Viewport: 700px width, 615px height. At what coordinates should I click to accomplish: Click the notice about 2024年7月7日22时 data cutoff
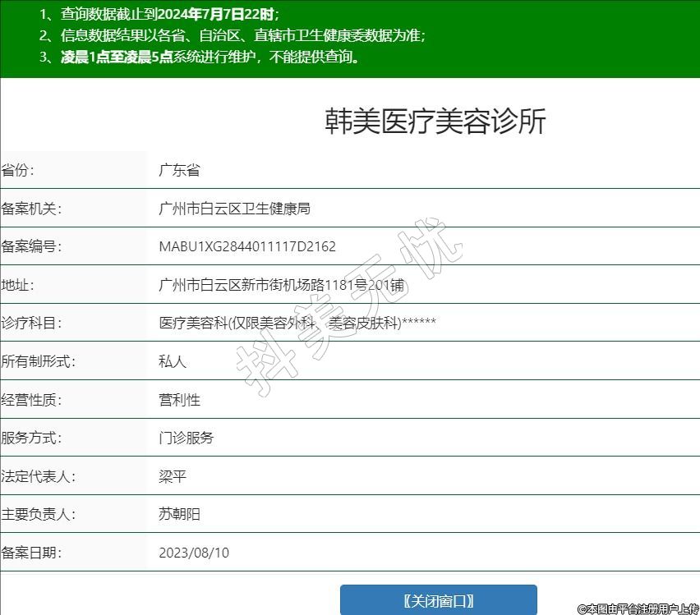[x=159, y=14]
